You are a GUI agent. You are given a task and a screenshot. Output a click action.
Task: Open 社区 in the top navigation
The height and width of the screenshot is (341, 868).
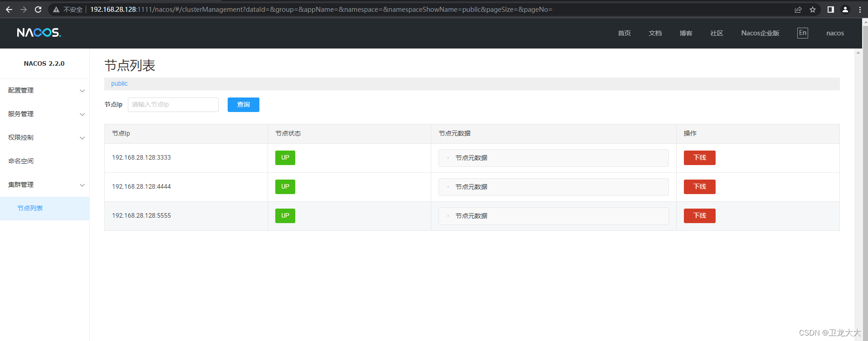click(x=717, y=33)
